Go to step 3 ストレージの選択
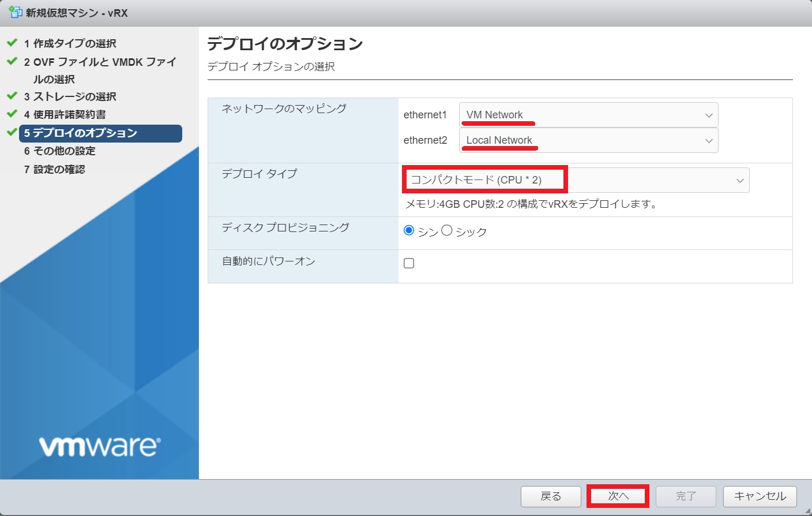 [x=70, y=96]
